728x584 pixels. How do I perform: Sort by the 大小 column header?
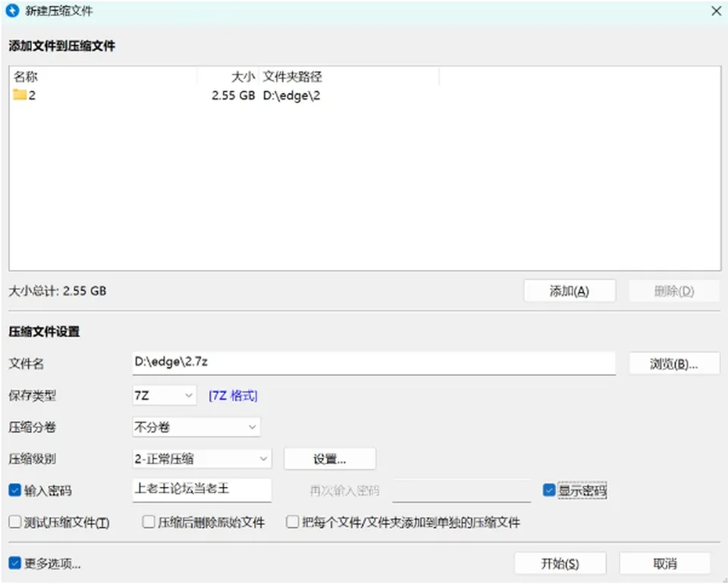pyautogui.click(x=227, y=76)
